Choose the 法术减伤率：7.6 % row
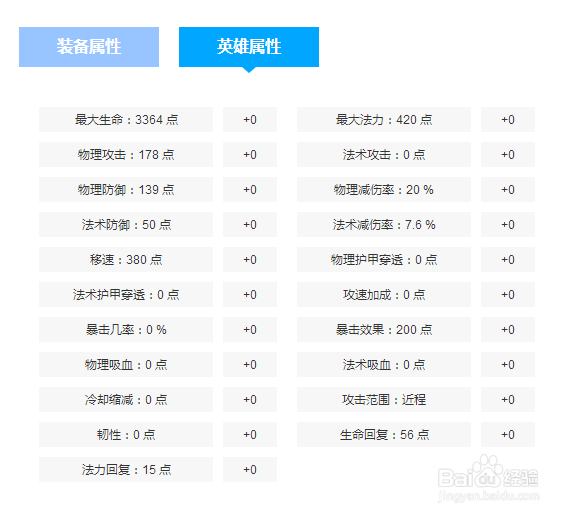This screenshot has width=572, height=516. 384,225
